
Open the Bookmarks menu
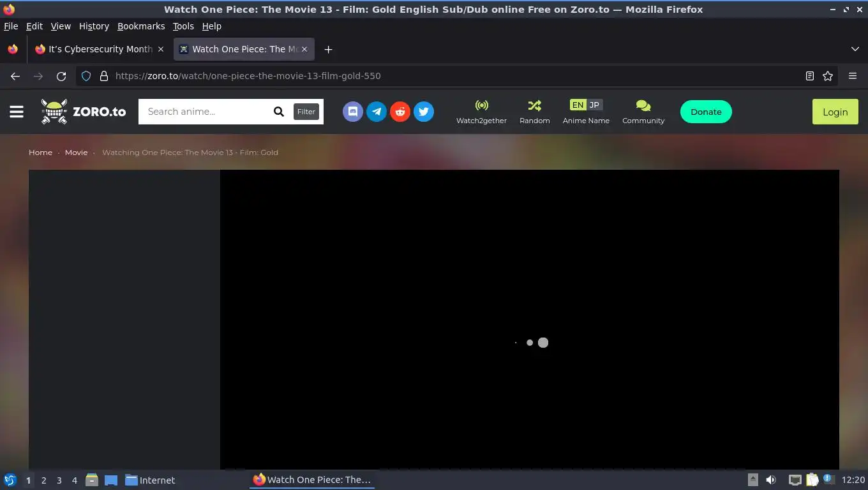pyautogui.click(x=141, y=26)
